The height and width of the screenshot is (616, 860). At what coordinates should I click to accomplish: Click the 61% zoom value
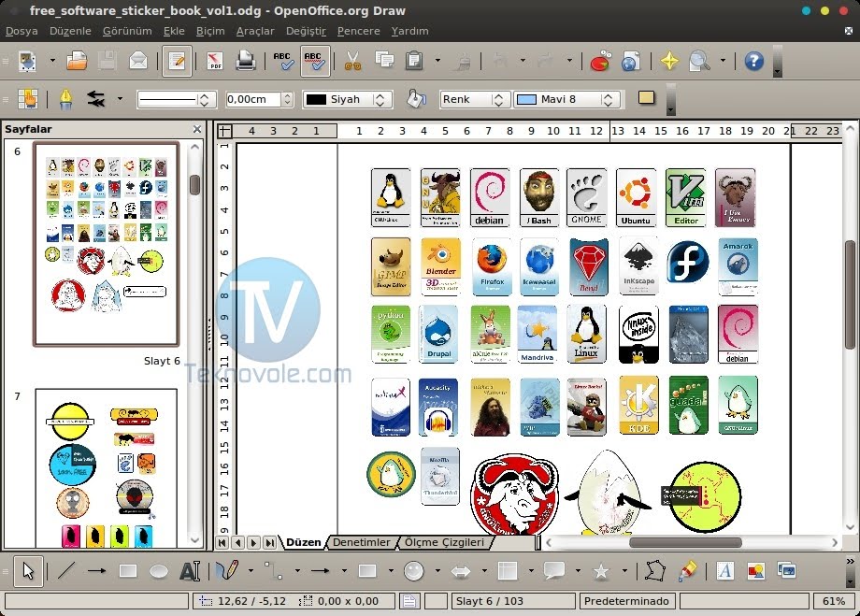click(834, 601)
